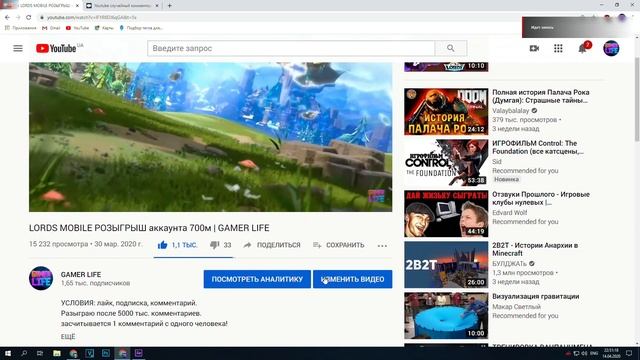Focus the Введите запрос search field
The width and height of the screenshot is (640, 360).
click(x=291, y=48)
